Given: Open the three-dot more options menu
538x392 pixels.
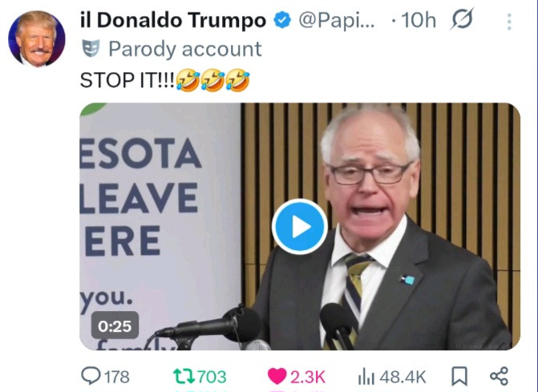Looking at the screenshot, I should pos(509,22).
